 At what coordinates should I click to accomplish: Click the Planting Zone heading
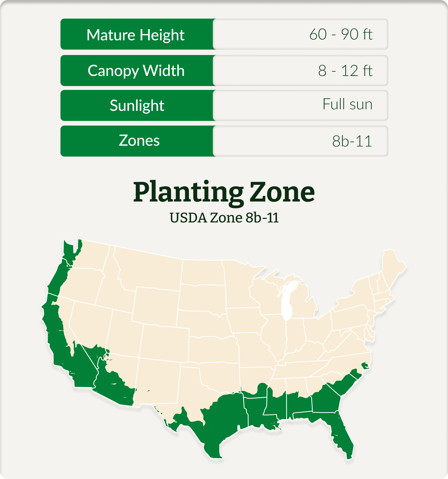(x=224, y=192)
